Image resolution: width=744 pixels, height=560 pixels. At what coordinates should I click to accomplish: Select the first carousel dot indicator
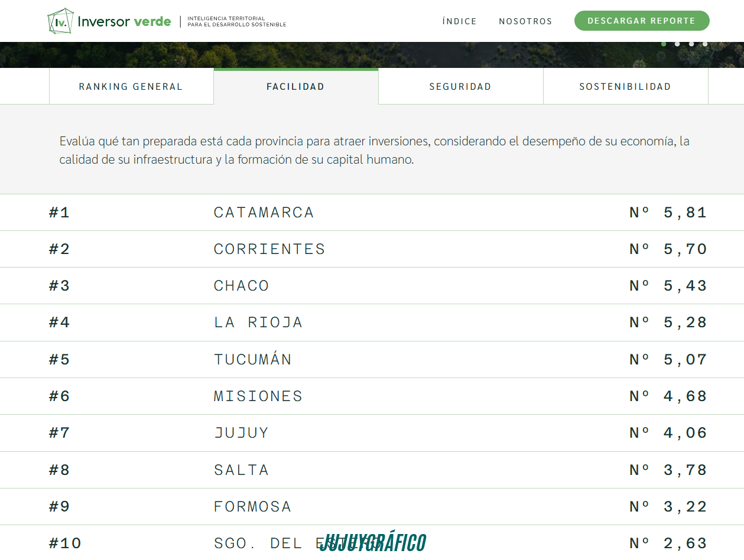pos(664,44)
